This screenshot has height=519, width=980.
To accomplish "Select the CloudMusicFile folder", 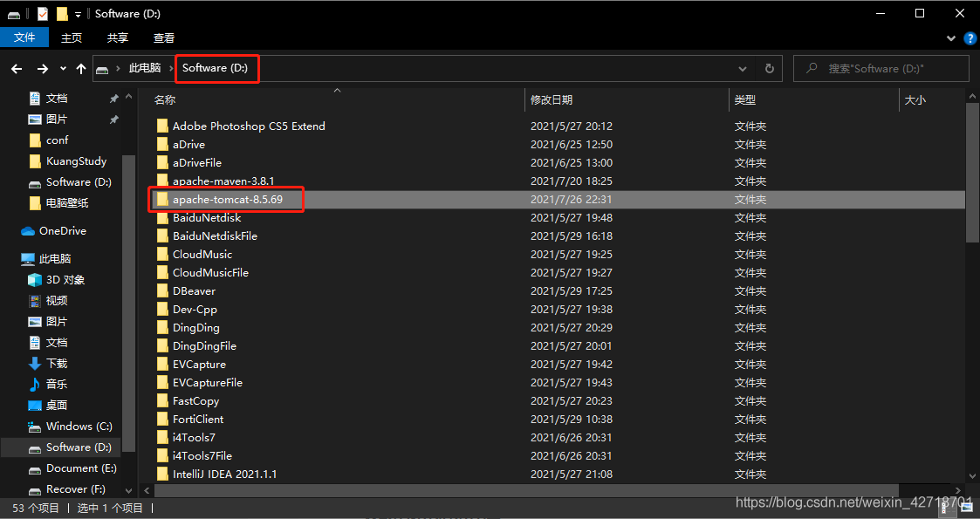I will tap(210, 273).
